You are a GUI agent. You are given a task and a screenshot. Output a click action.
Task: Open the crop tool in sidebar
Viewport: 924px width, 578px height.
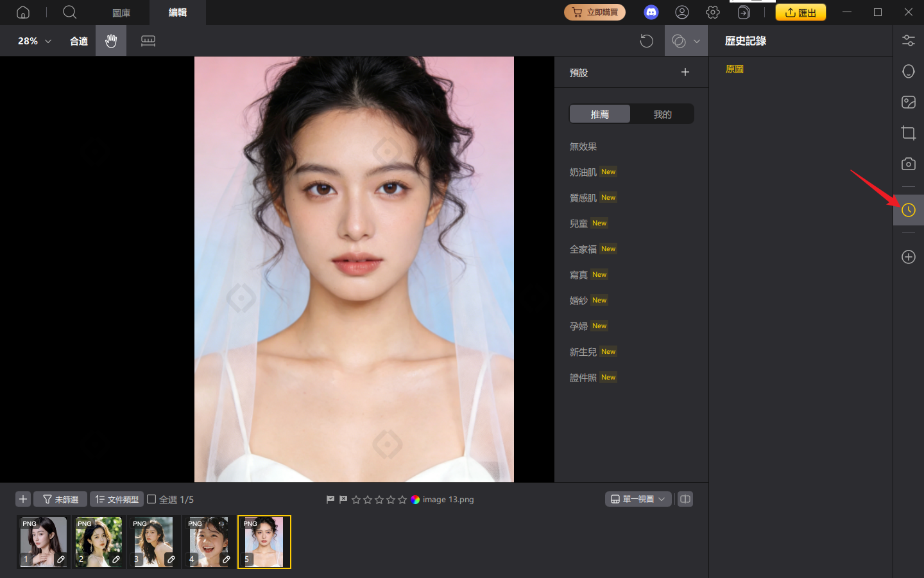click(x=908, y=133)
